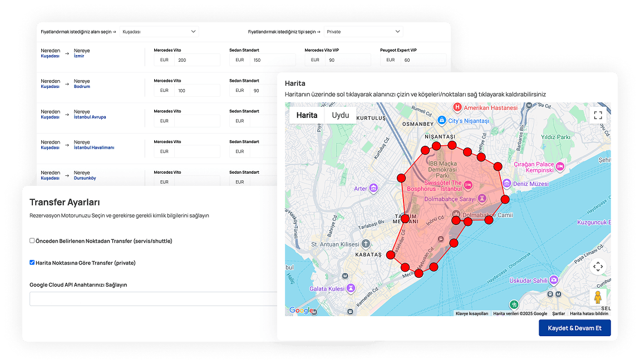
Task: Click the Kuzguncuk map label
Action: [594, 223]
